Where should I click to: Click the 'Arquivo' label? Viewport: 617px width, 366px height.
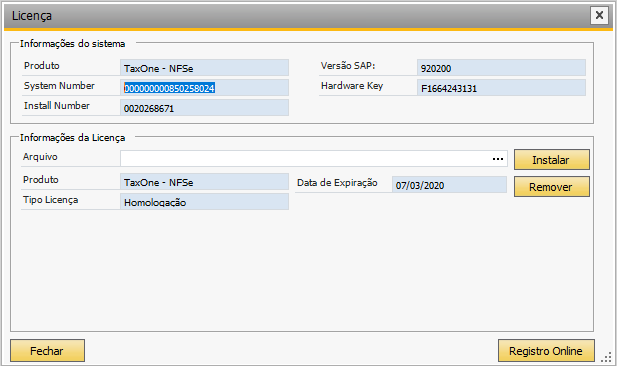(40, 157)
